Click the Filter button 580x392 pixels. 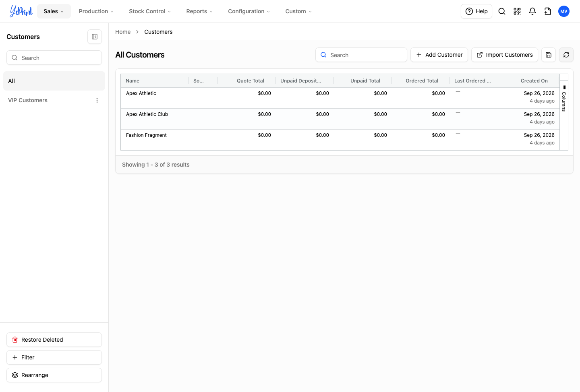coord(54,357)
